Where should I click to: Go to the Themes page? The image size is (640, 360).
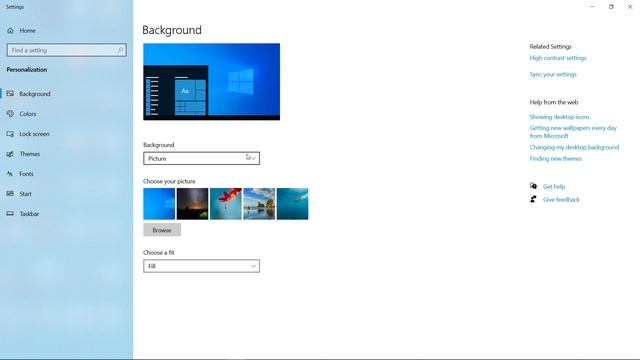[x=30, y=154]
